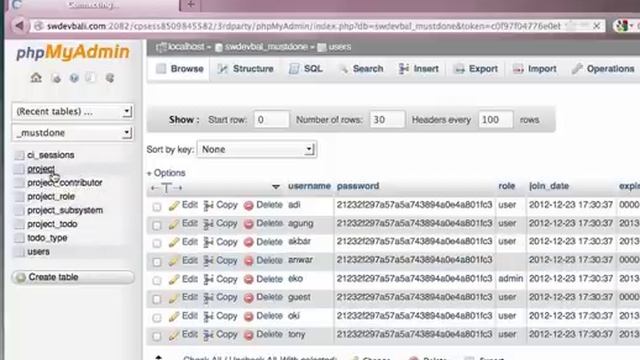Screen dimensions: 640x360
Task: Sort by the join_date column header
Action: pos(549,186)
